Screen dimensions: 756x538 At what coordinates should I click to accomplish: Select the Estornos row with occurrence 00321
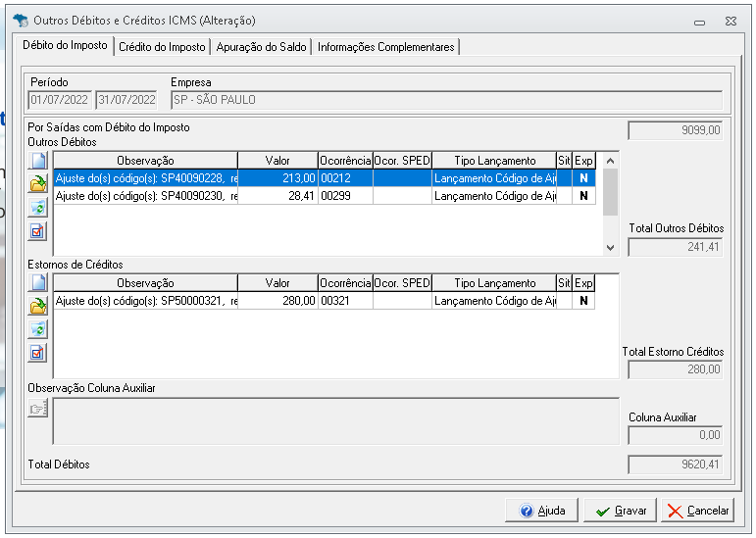point(325,301)
